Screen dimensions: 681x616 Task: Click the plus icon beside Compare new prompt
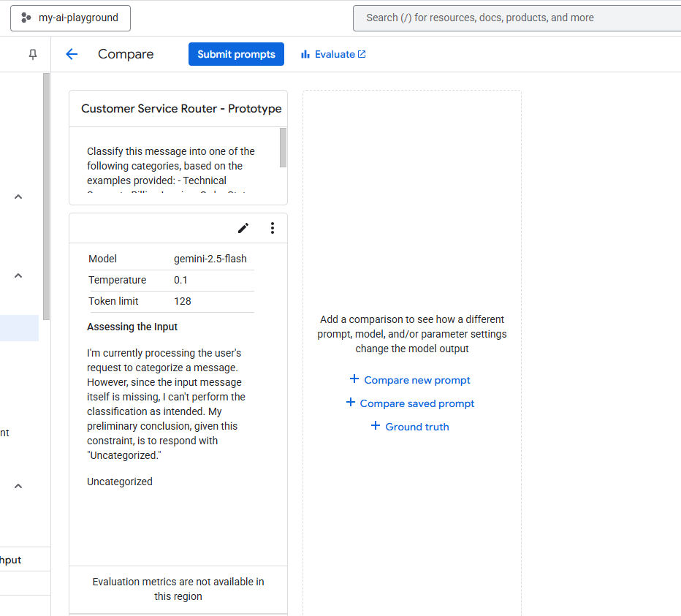[x=354, y=379]
